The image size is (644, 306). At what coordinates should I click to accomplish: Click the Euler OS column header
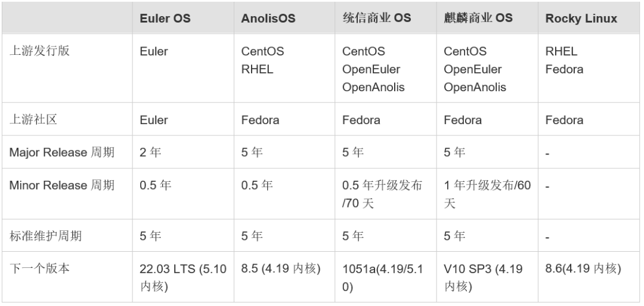pyautogui.click(x=165, y=18)
